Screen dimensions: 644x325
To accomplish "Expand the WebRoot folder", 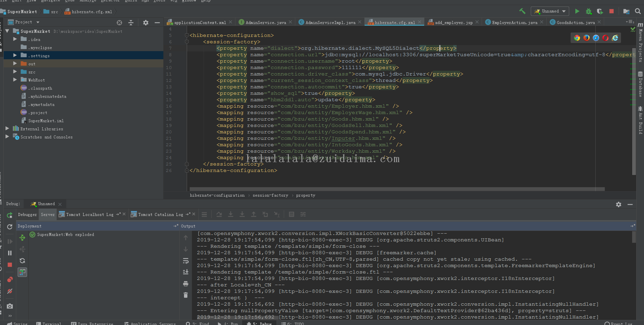I will 15,80.
